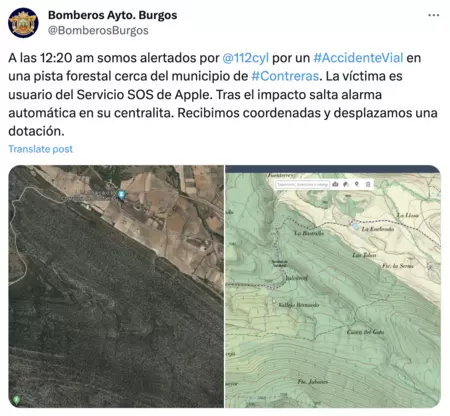Viewport: 450px width, 416px height.
Task: Open the #Contreras hashtag
Action: coord(285,76)
